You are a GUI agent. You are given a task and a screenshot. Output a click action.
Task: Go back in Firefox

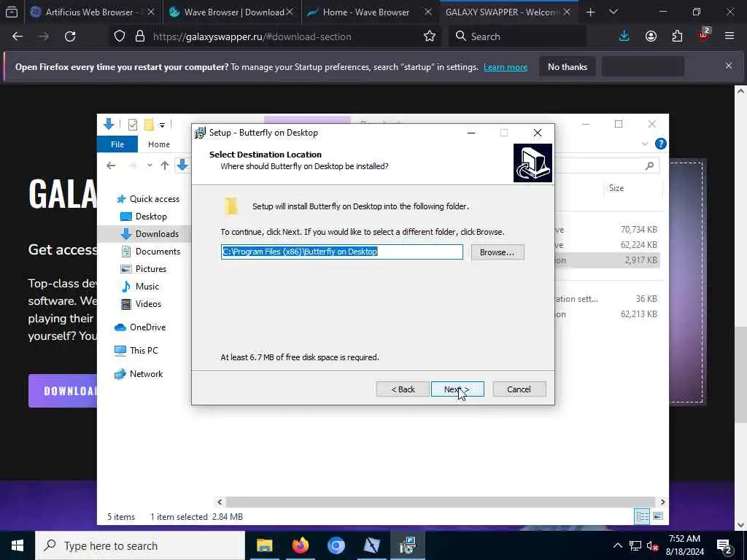18,36
